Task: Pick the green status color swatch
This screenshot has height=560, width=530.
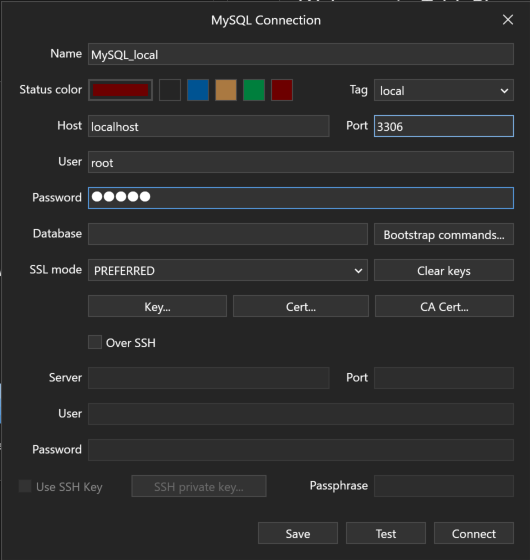Action: [x=254, y=90]
